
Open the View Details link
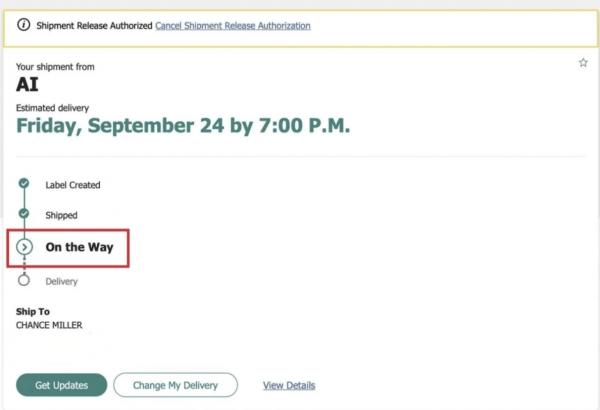289,385
